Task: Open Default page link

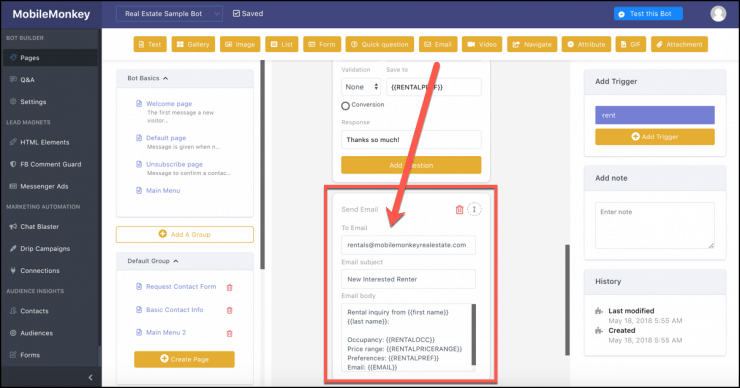Action: [x=166, y=138]
